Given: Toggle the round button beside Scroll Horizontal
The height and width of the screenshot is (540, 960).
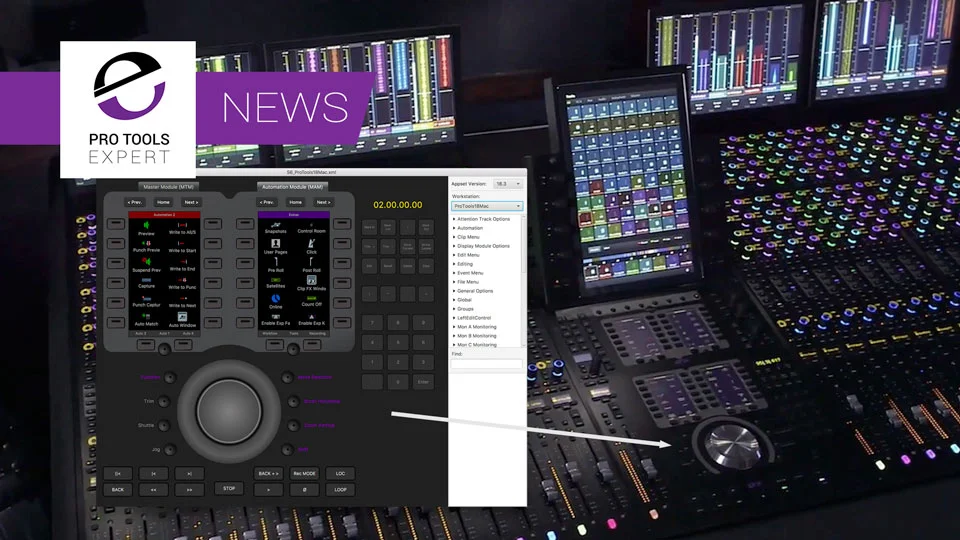Looking at the screenshot, I should coord(293,402).
